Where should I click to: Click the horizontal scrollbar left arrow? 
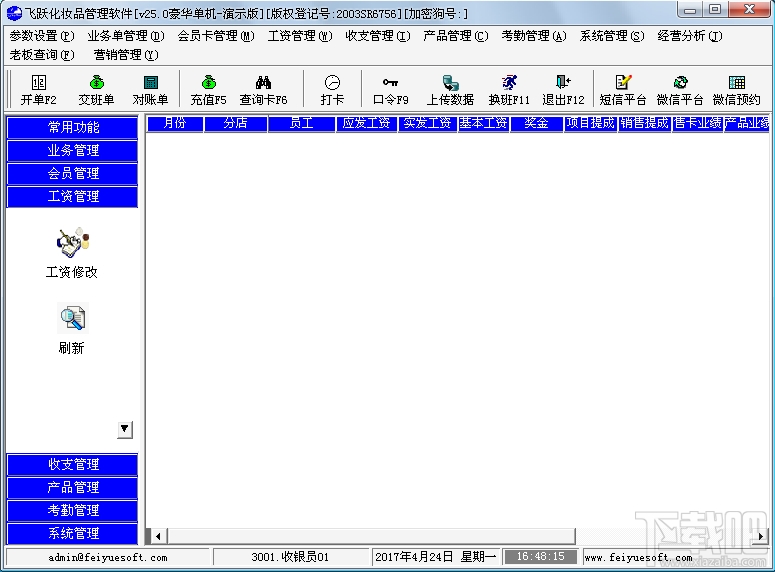[x=158, y=536]
